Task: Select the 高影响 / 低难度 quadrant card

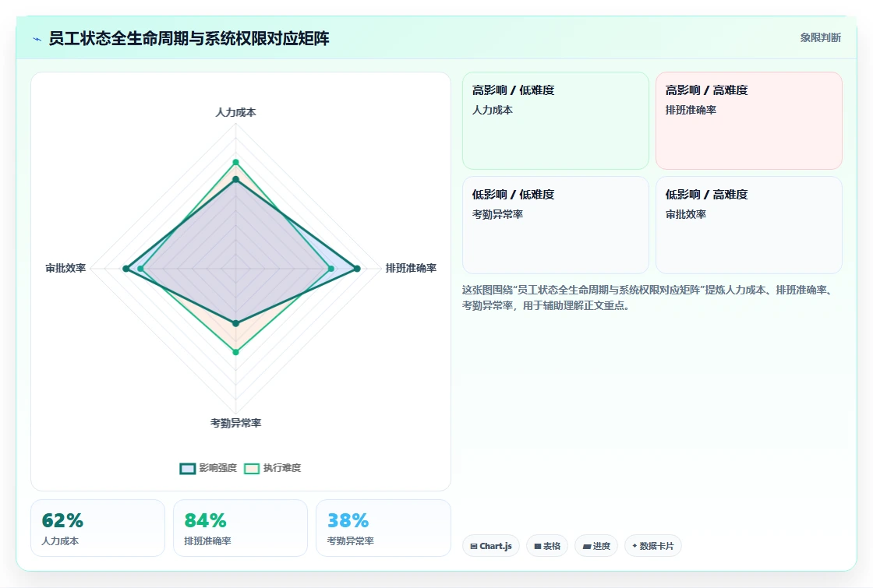Action: [x=556, y=121]
